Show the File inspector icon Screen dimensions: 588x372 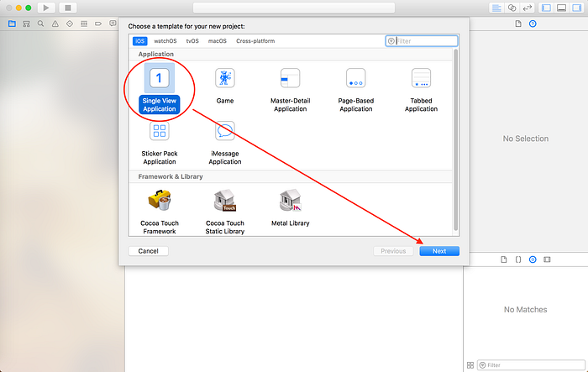[x=518, y=24]
